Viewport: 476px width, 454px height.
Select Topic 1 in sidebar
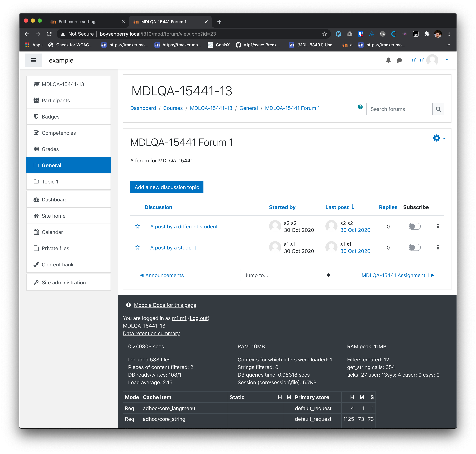[x=69, y=182]
